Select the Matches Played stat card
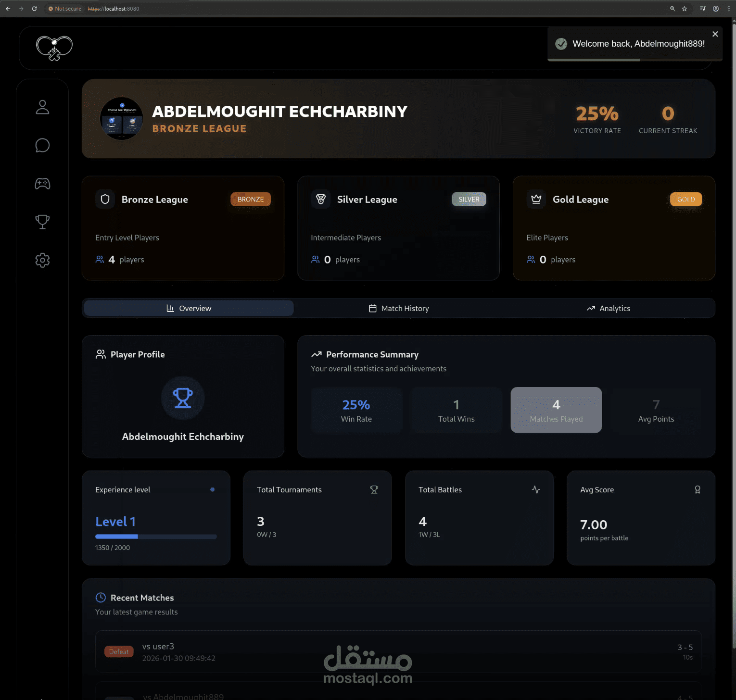The image size is (736, 700). tap(556, 410)
